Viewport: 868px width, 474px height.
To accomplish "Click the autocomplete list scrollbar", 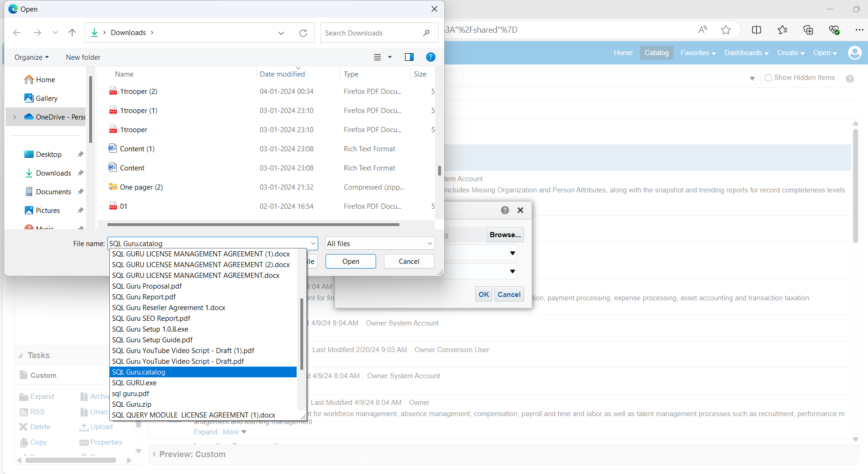I will pyautogui.click(x=302, y=334).
